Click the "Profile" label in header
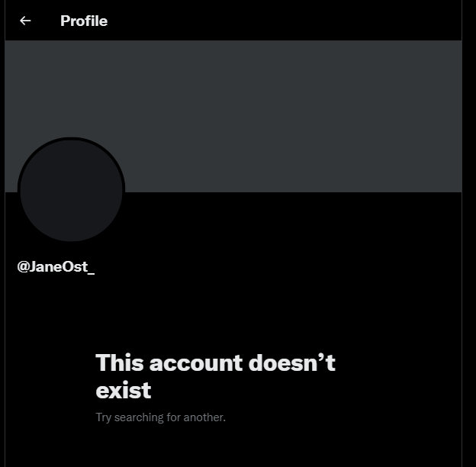Viewport: 476px width, 467px height. 84,21
